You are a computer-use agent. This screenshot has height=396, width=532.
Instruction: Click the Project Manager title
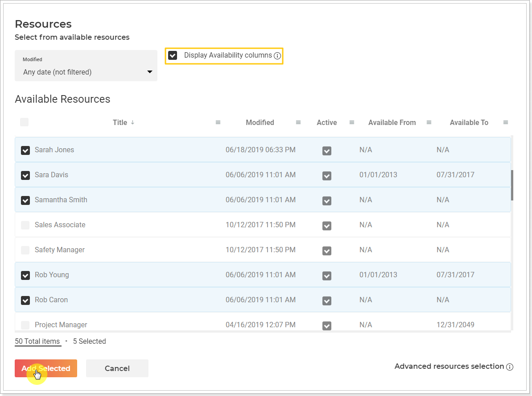point(61,325)
